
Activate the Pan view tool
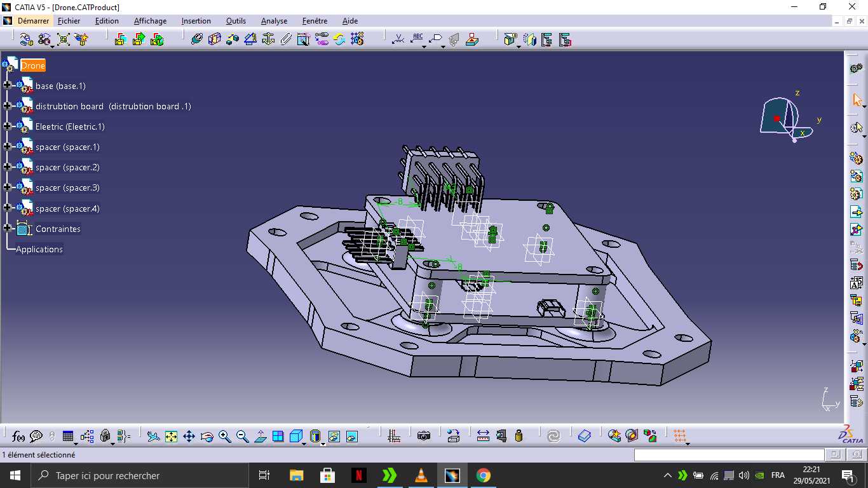(x=189, y=437)
